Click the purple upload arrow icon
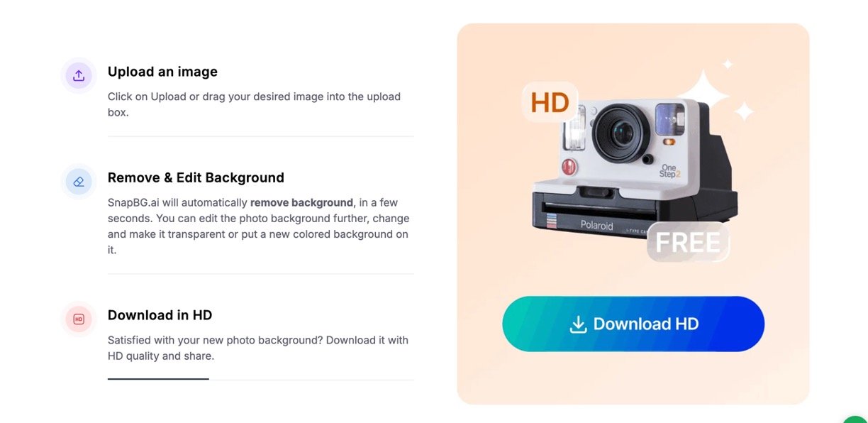868x423 pixels. (x=79, y=75)
